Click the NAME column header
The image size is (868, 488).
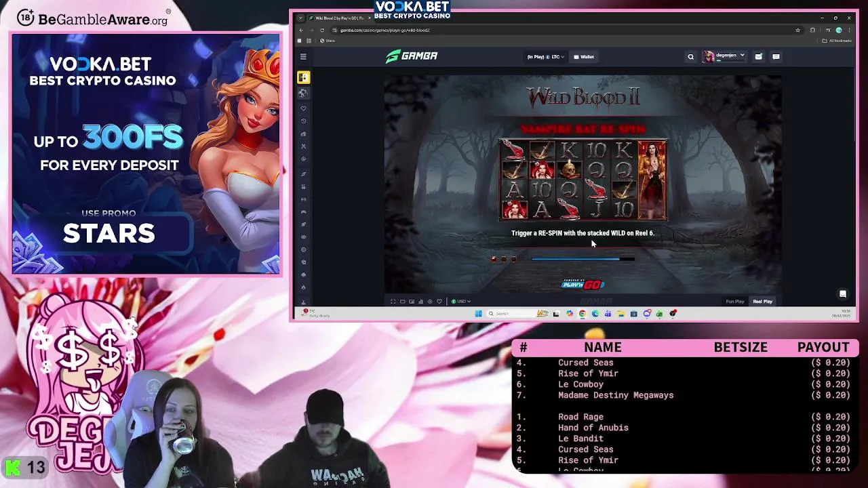click(x=603, y=347)
